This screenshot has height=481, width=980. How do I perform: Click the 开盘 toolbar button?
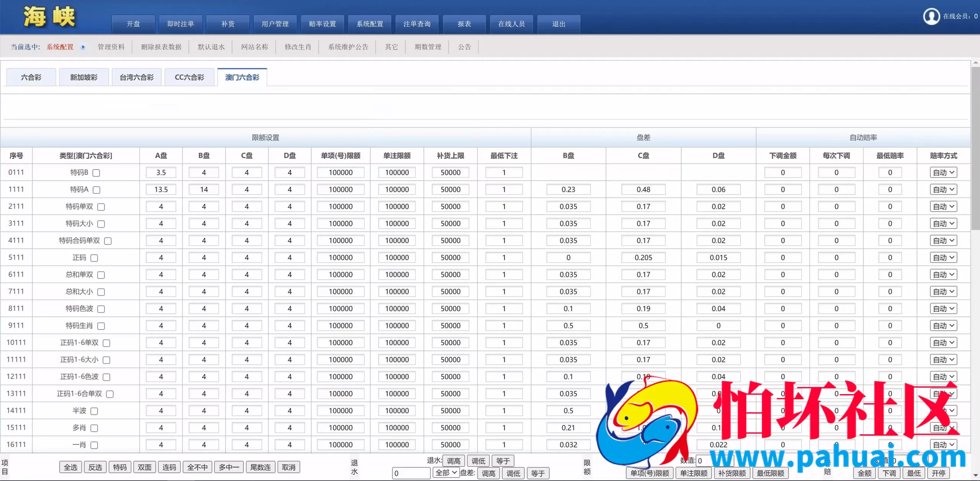point(133,24)
